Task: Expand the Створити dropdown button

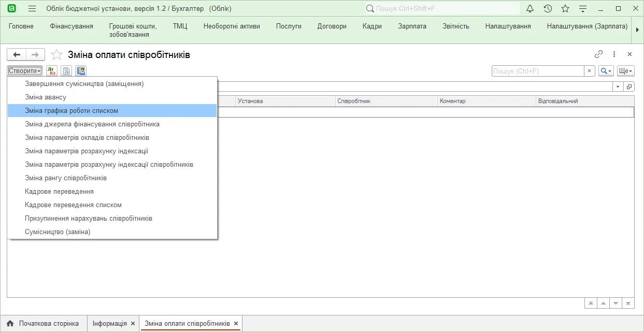Action: click(25, 71)
